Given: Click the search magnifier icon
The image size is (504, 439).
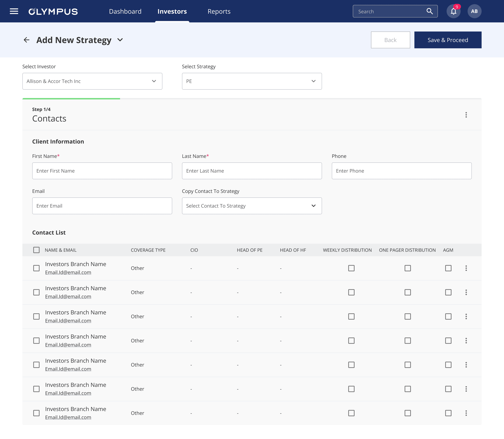Looking at the screenshot, I should click(430, 11).
